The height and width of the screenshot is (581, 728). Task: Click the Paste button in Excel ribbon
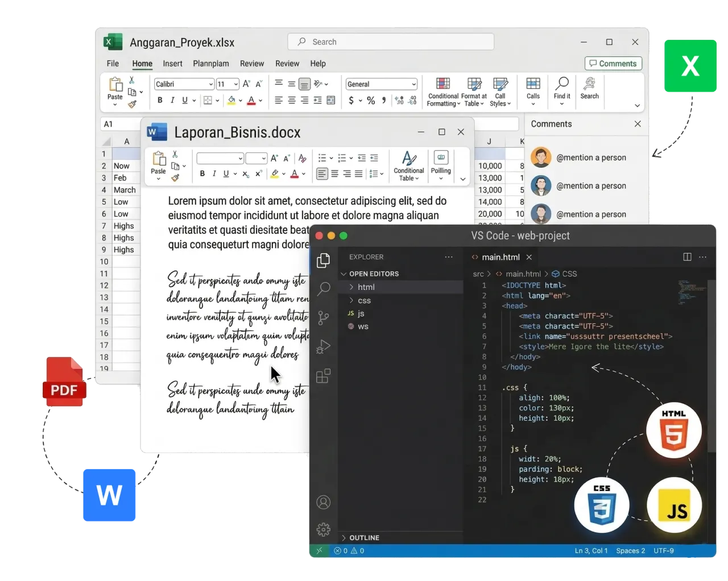(115, 92)
